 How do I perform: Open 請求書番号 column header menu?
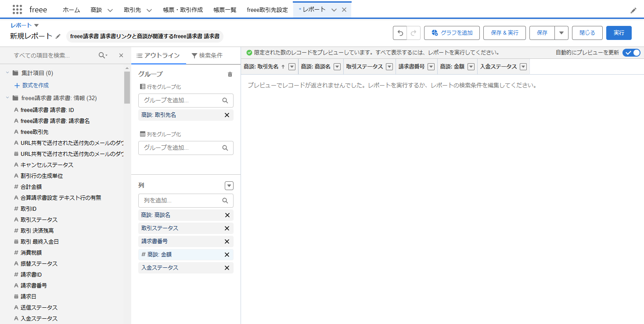tap(431, 67)
